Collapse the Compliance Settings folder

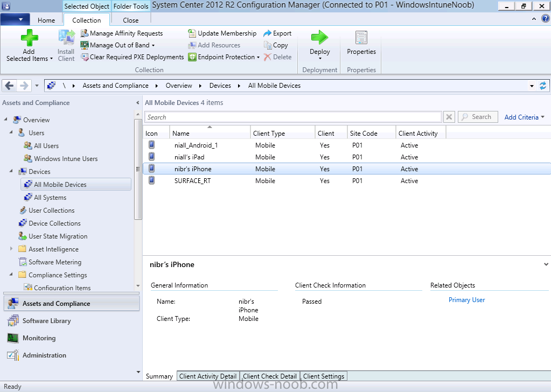pyautogui.click(x=11, y=274)
